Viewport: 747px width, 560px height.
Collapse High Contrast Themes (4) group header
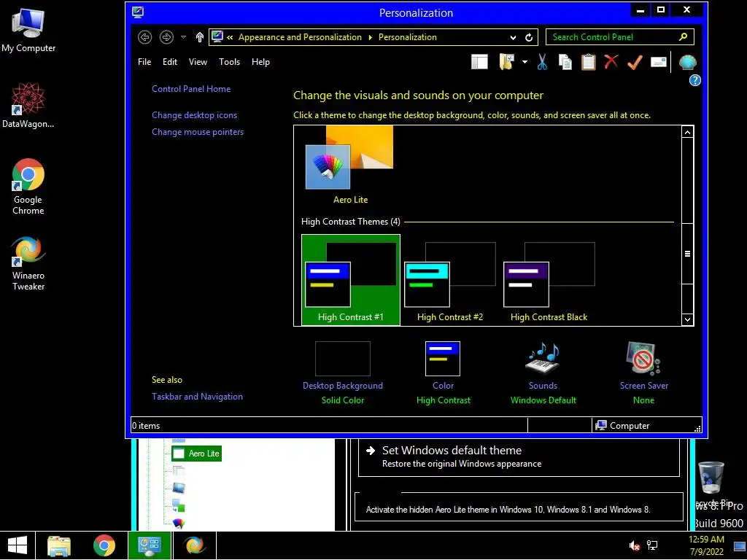(351, 222)
